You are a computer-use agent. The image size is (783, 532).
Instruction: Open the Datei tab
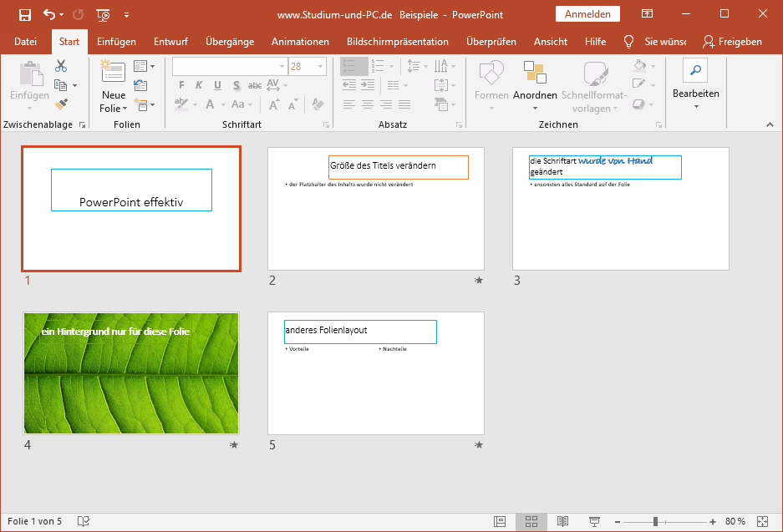[x=25, y=42]
